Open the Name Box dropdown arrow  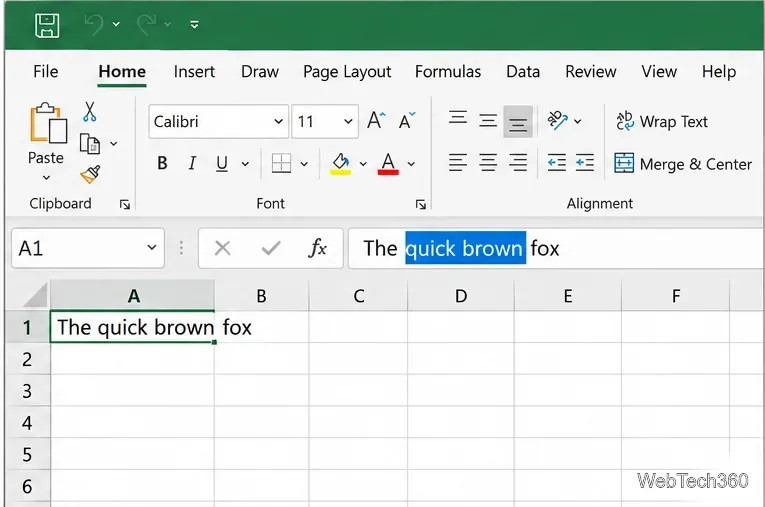tap(152, 248)
